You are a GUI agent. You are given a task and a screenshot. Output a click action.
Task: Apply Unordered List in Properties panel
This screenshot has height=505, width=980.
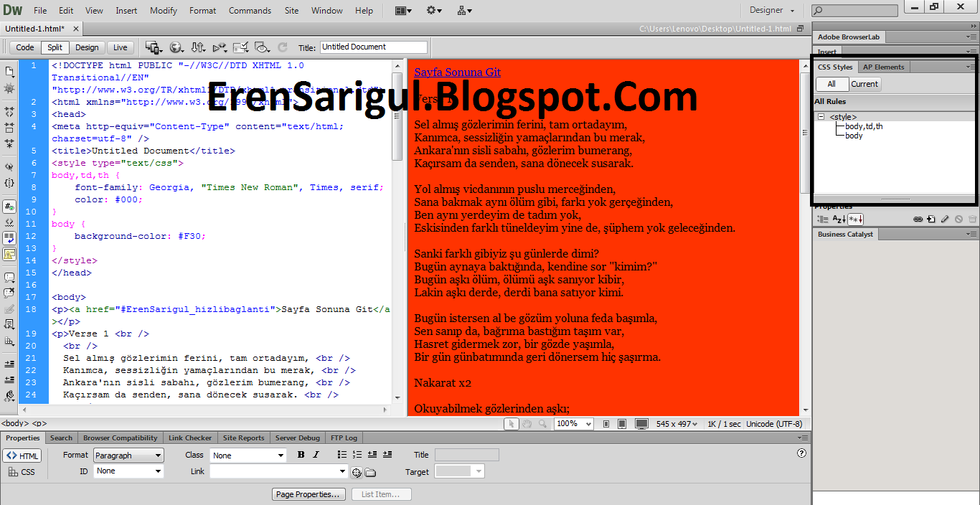pyautogui.click(x=342, y=454)
